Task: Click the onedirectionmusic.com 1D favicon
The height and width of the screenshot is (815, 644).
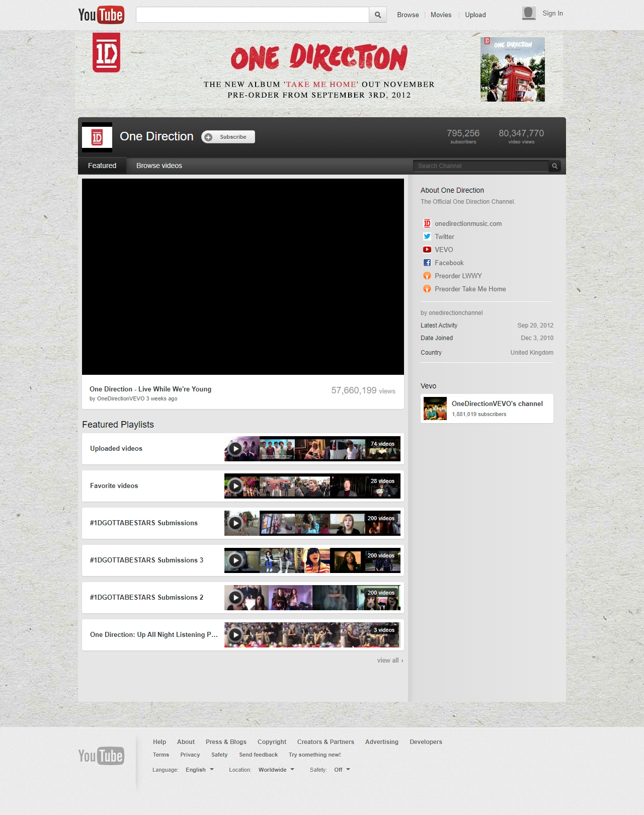Action: (427, 223)
